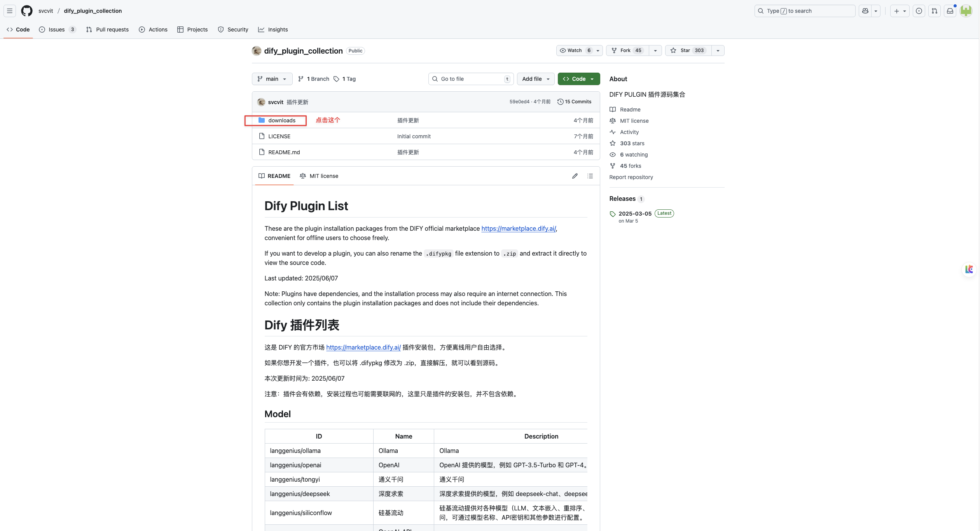Open the README outline list icon
The image size is (980, 531).
pos(590,176)
